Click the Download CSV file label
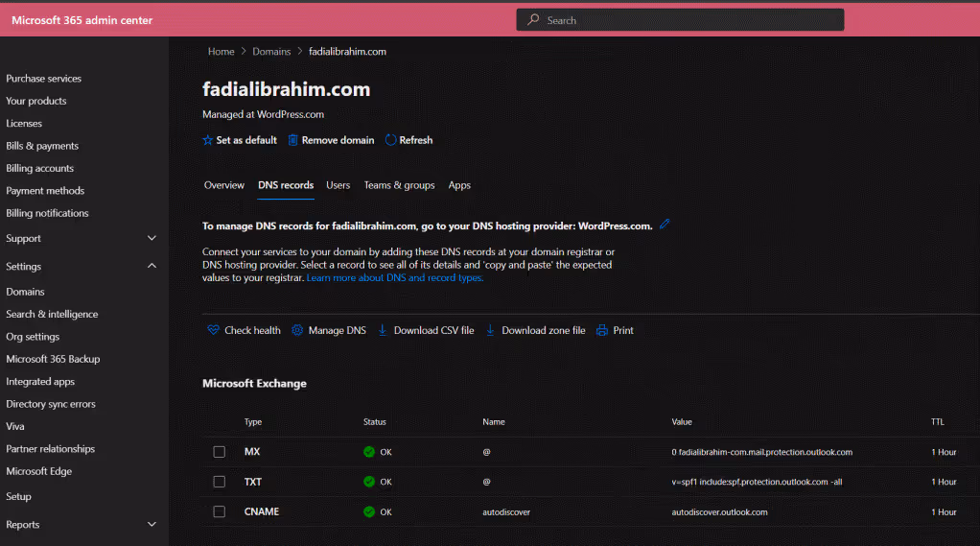This screenshot has height=546, width=980. click(x=433, y=330)
